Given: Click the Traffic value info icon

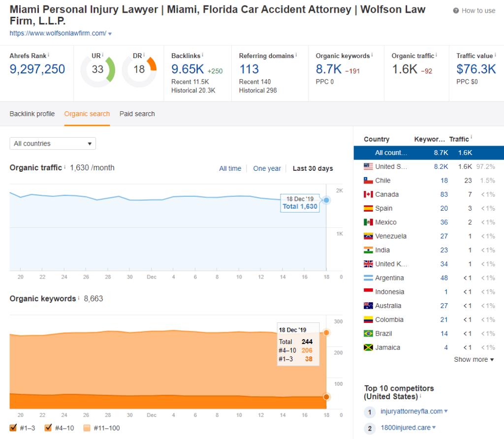Looking at the screenshot, I should [495, 55].
